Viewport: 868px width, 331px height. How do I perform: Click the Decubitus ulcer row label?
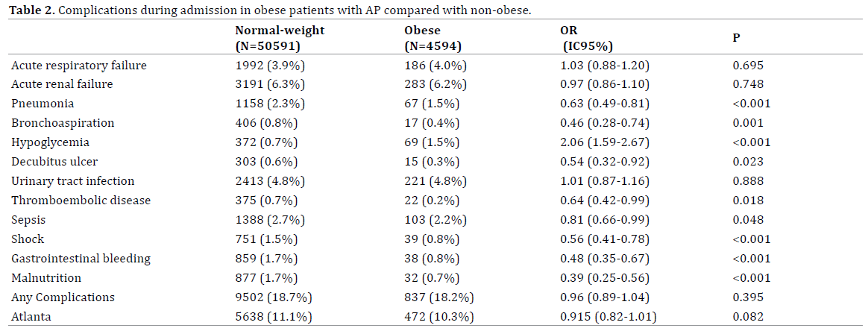[54, 162]
